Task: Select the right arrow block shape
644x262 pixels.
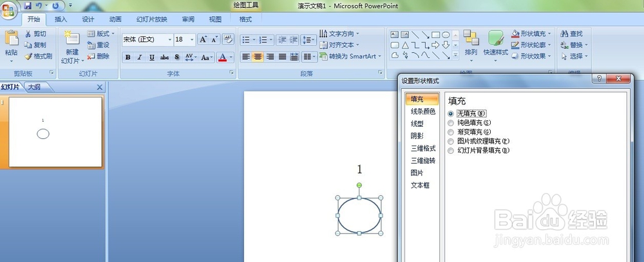Action: [435, 45]
